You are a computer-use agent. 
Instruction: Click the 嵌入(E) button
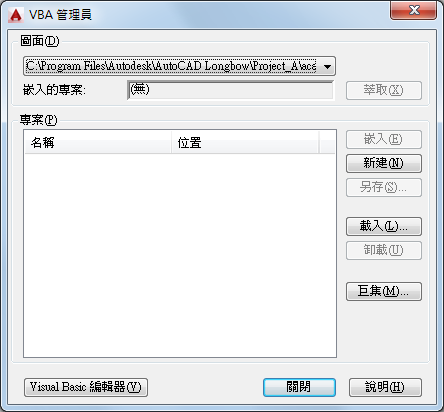tap(384, 139)
